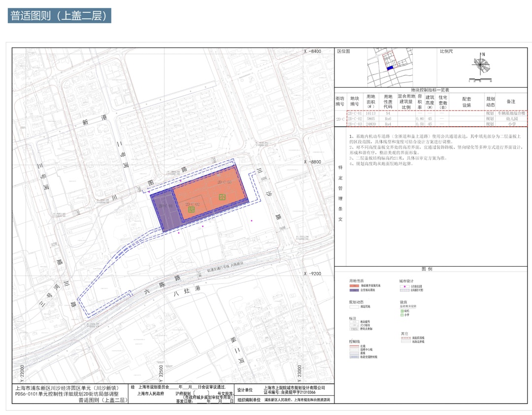Click the 地块控制指标一览表 table title
The image size is (532, 415).
430,90
